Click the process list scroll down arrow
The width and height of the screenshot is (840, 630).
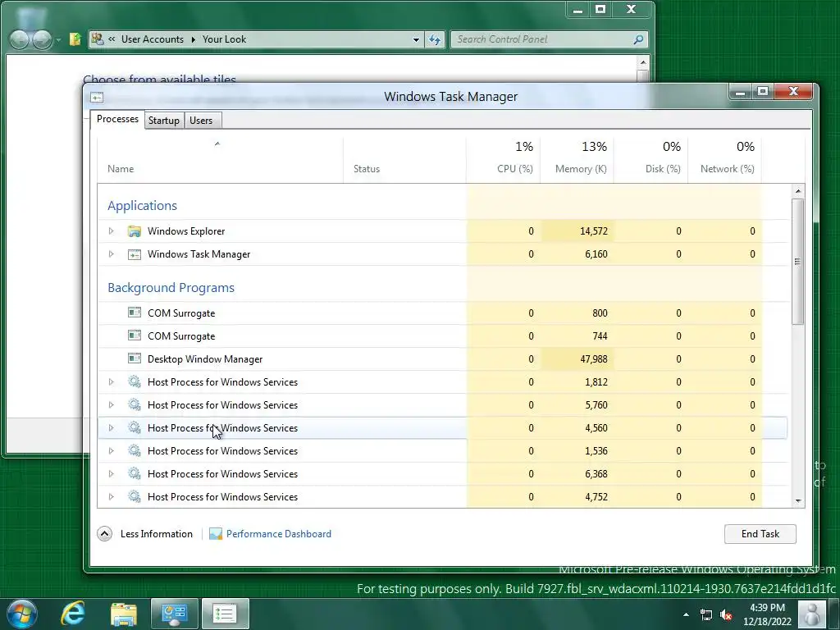pyautogui.click(x=798, y=501)
